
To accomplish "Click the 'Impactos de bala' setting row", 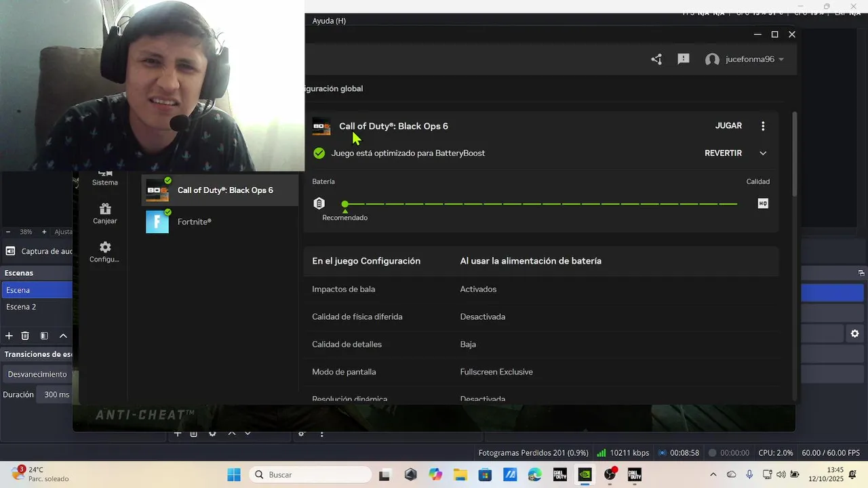I will pos(541,289).
